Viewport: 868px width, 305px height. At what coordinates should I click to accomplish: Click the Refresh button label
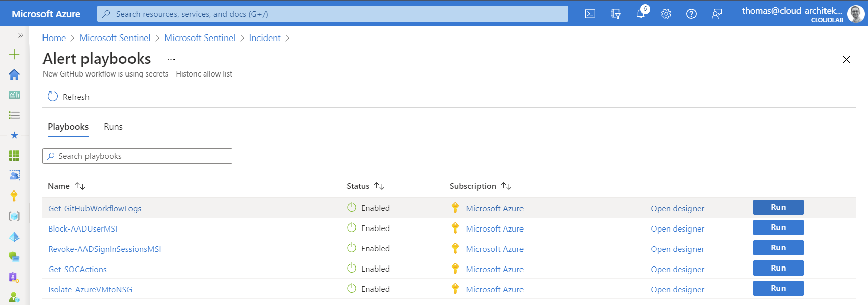point(76,97)
